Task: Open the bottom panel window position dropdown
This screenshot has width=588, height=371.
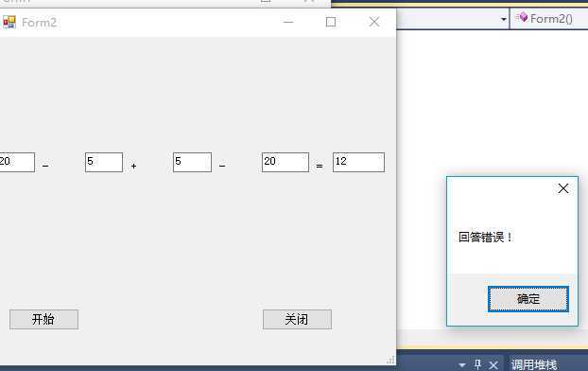Action: (462, 365)
